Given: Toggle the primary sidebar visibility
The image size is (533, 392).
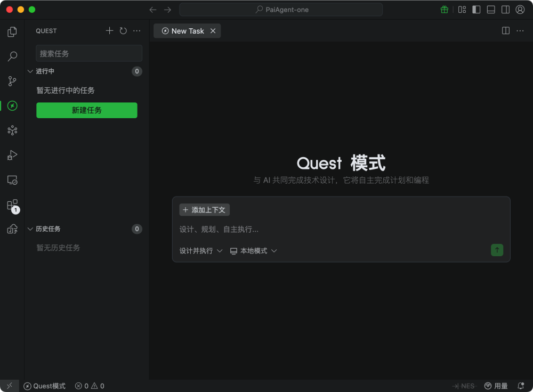Looking at the screenshot, I should 476,9.
